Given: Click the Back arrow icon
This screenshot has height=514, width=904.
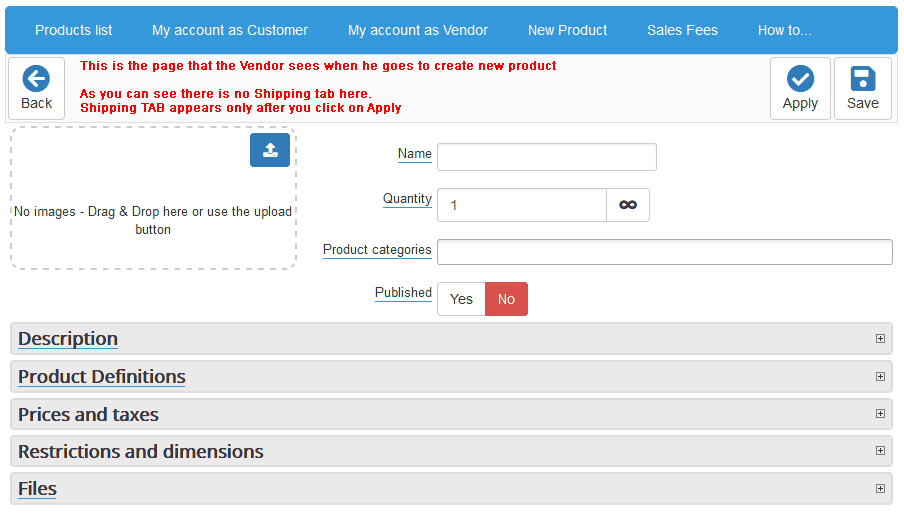Looking at the screenshot, I should click(x=36, y=79).
